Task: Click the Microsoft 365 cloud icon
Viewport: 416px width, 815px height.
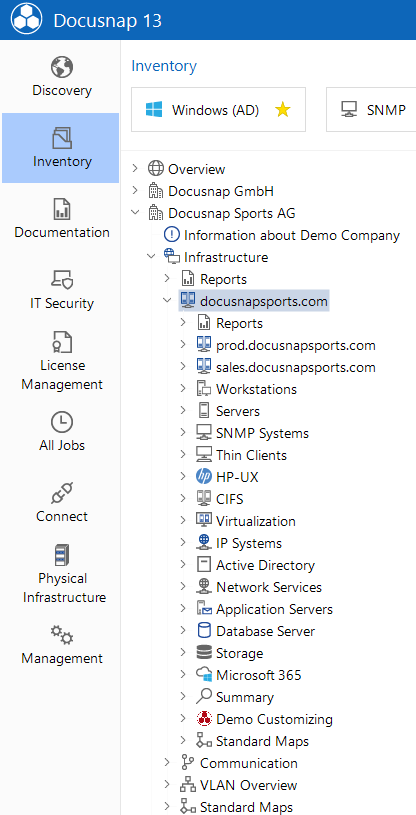Action: (x=204, y=675)
